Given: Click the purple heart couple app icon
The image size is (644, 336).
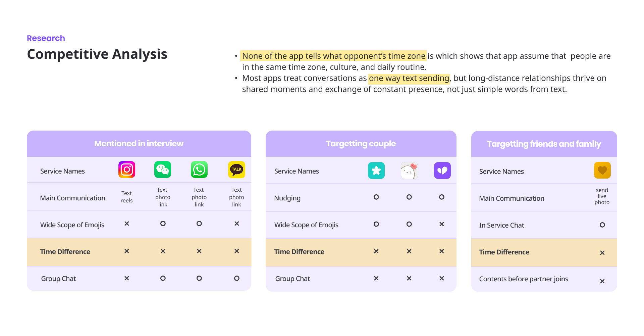Looking at the screenshot, I should 442,171.
